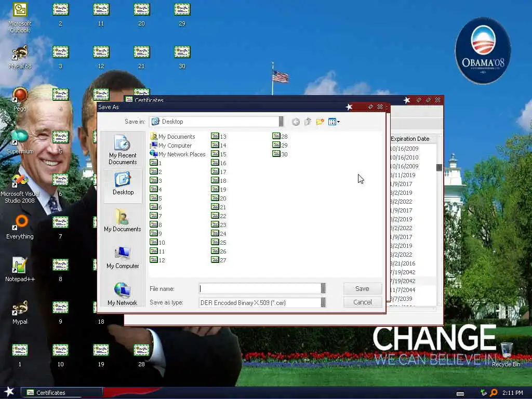
Task: Select file 27 in file list
Action: 219,260
